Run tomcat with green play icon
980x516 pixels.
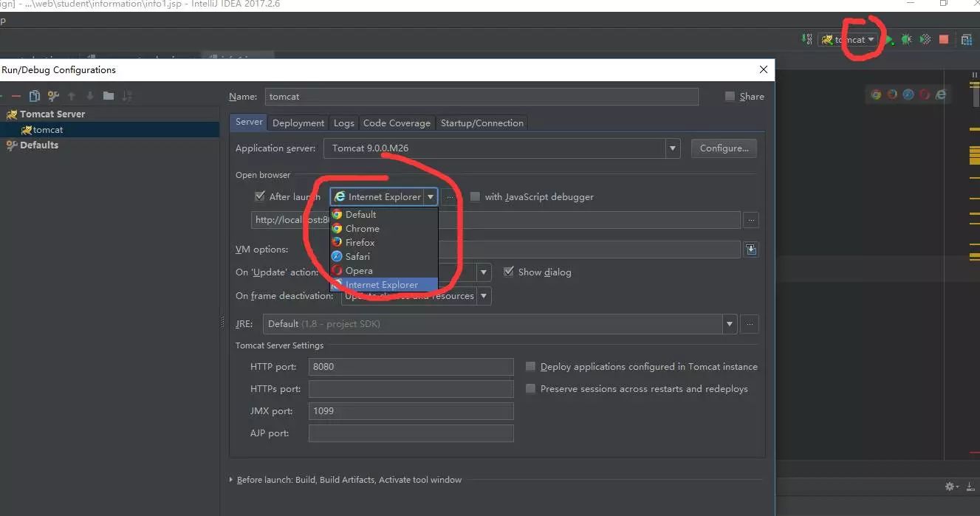pyautogui.click(x=890, y=39)
